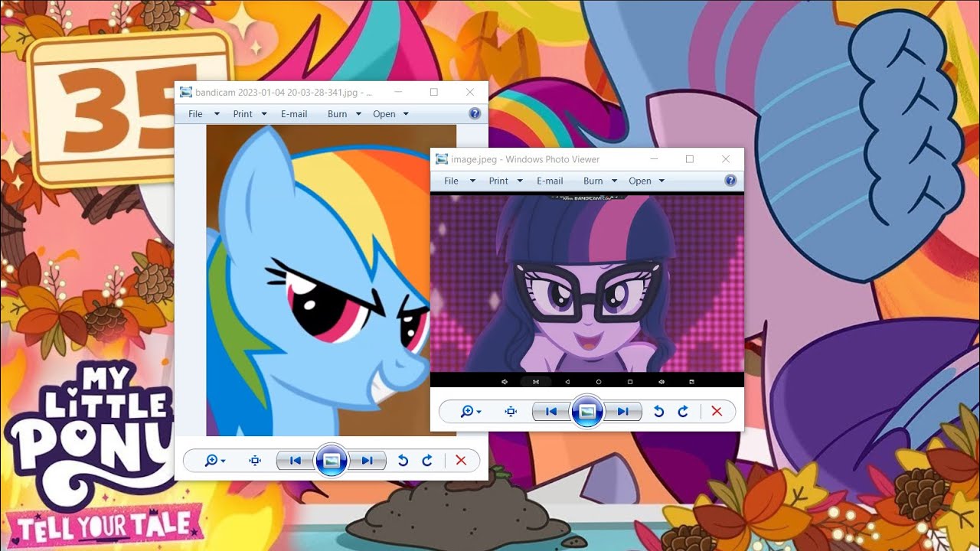
Task: Open the Open menu in bandicam window
Action: [384, 114]
